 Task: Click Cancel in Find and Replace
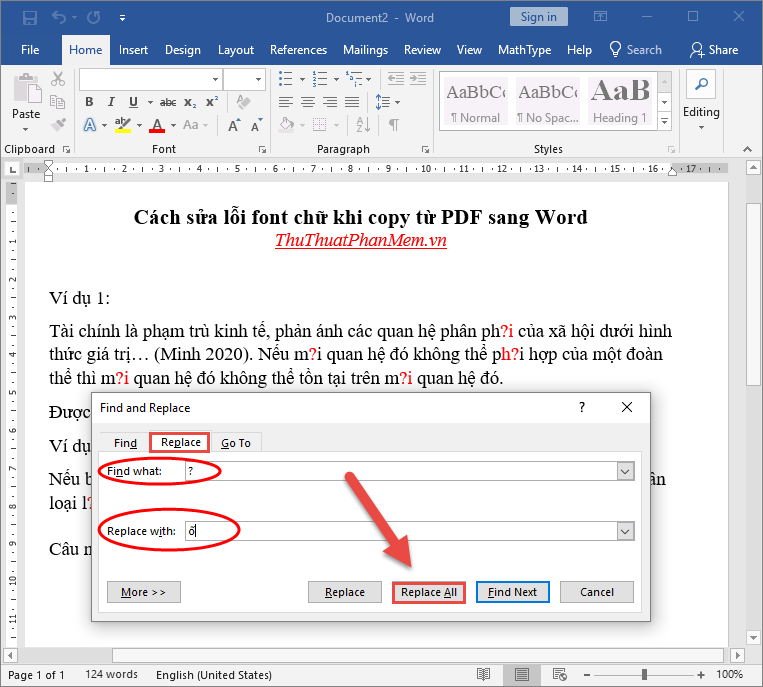[597, 592]
